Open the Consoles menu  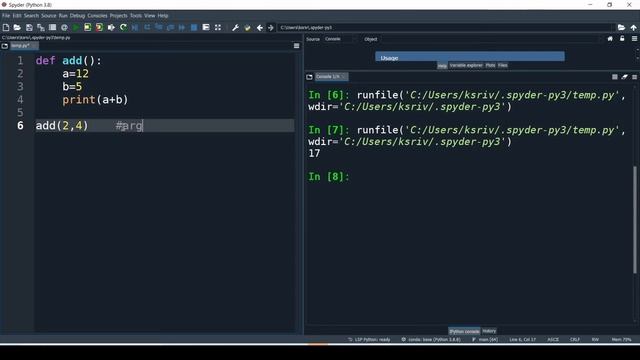pyautogui.click(x=97, y=16)
